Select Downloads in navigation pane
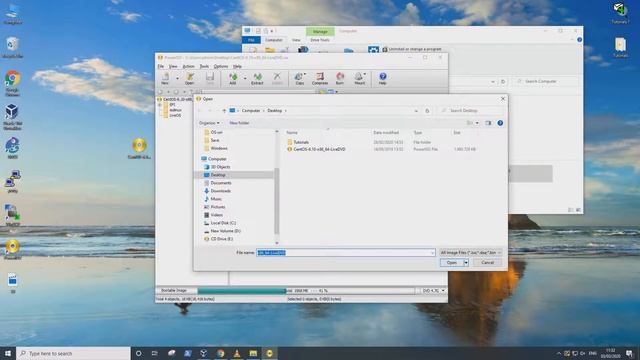This screenshot has width=640, height=360. coord(220,191)
